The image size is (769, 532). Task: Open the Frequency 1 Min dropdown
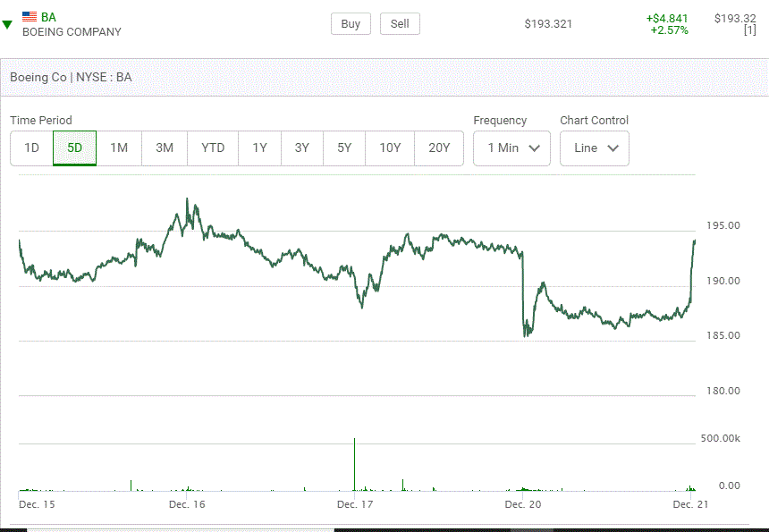click(x=511, y=148)
